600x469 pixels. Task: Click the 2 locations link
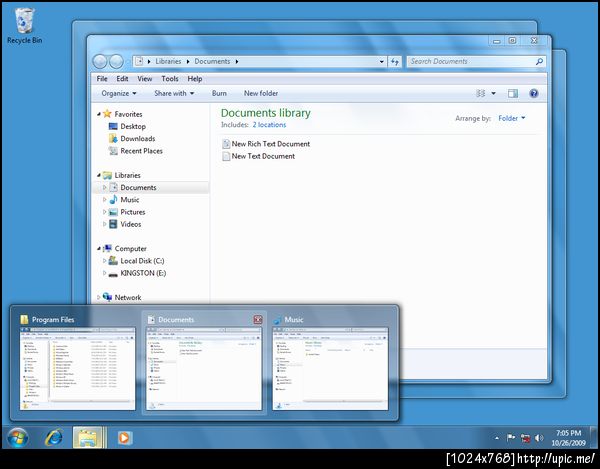point(269,125)
